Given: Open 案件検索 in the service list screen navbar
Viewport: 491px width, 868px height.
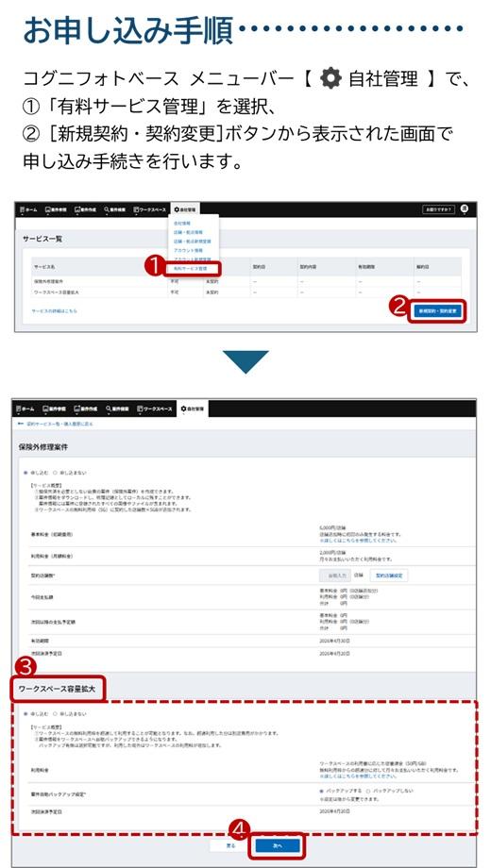Looking at the screenshot, I should (x=116, y=209).
